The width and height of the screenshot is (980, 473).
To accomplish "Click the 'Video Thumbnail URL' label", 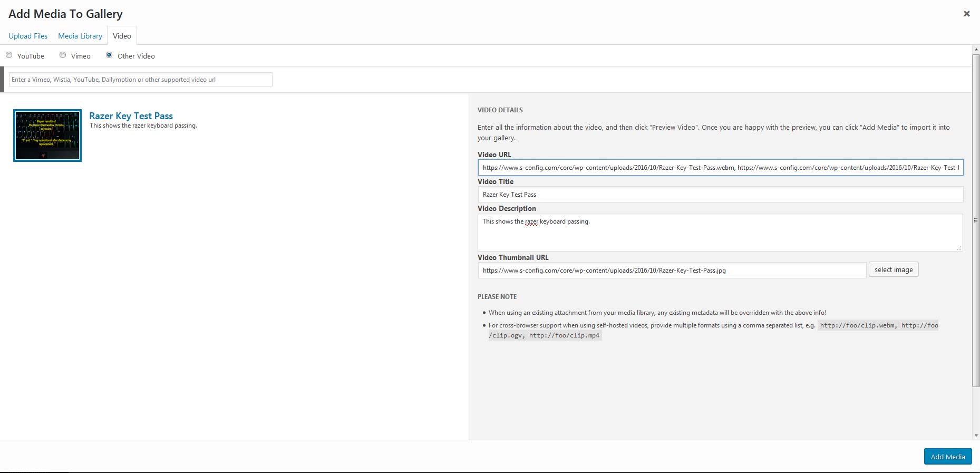I will 513,257.
